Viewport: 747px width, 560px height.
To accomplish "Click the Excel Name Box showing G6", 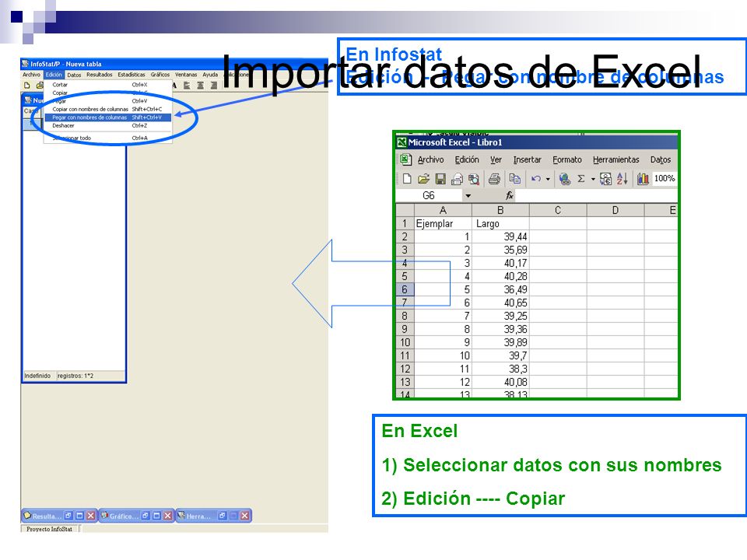I will [x=429, y=196].
